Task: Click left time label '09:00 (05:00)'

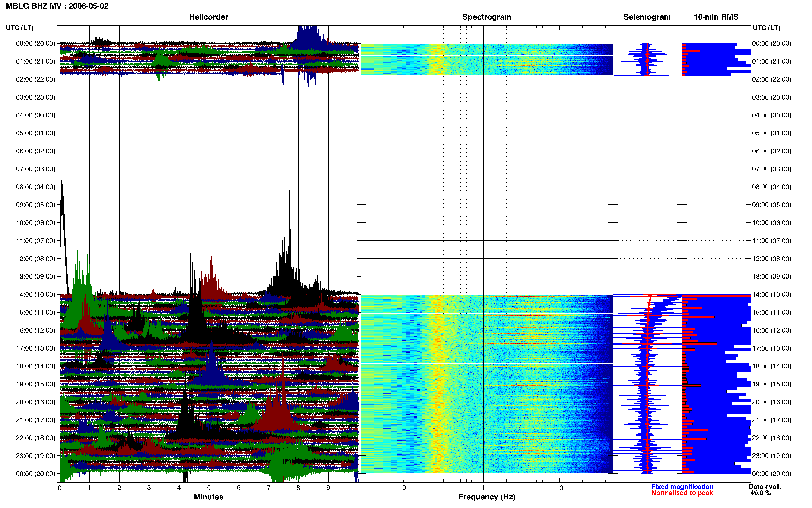Action: (x=36, y=205)
